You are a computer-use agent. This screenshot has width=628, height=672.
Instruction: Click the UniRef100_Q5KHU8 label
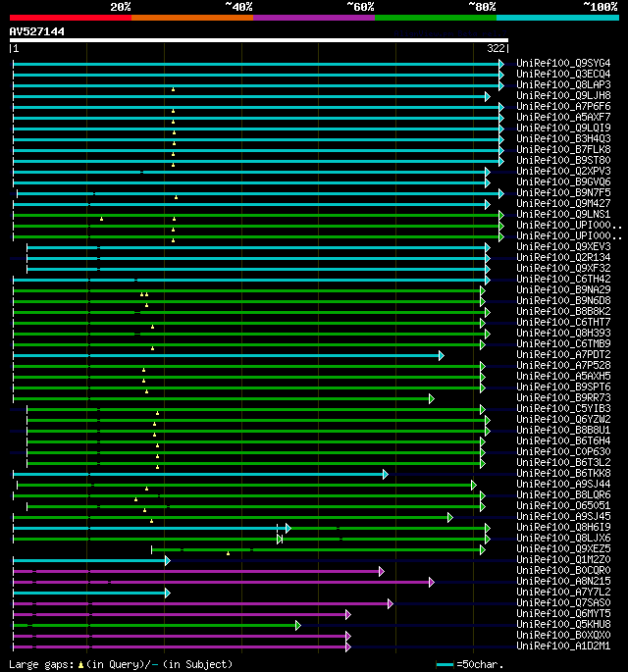click(563, 624)
